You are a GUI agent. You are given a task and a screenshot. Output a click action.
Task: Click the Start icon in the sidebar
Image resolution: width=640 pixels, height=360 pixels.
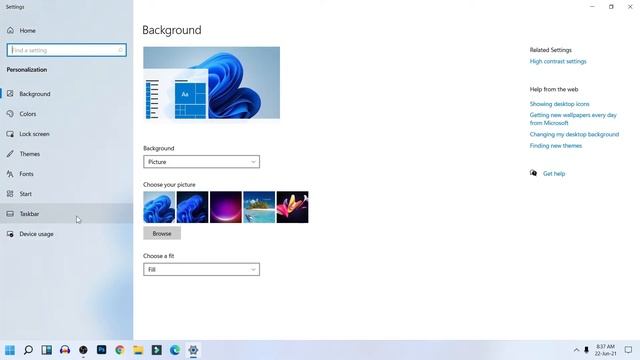10,193
